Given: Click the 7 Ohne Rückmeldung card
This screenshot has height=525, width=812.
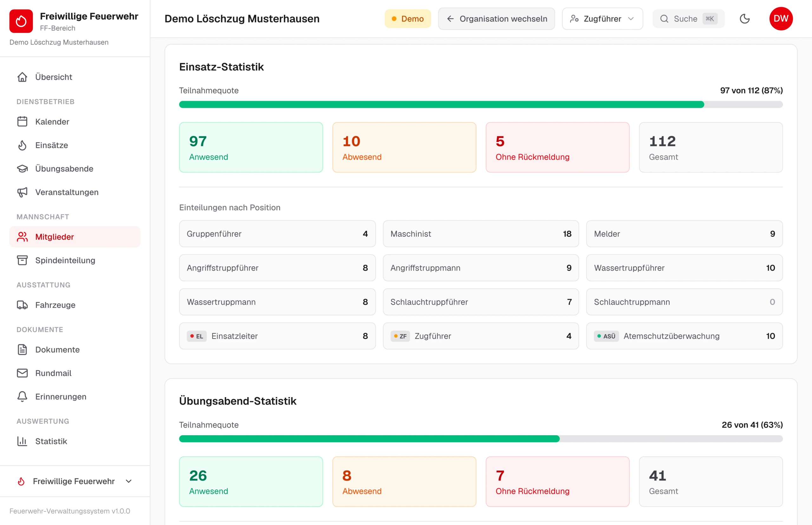Looking at the screenshot, I should (x=558, y=482).
